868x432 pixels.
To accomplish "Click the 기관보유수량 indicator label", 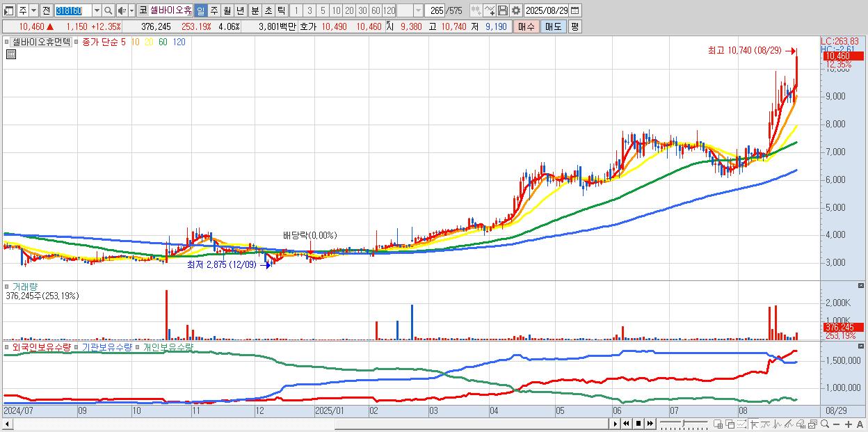I will (107, 346).
